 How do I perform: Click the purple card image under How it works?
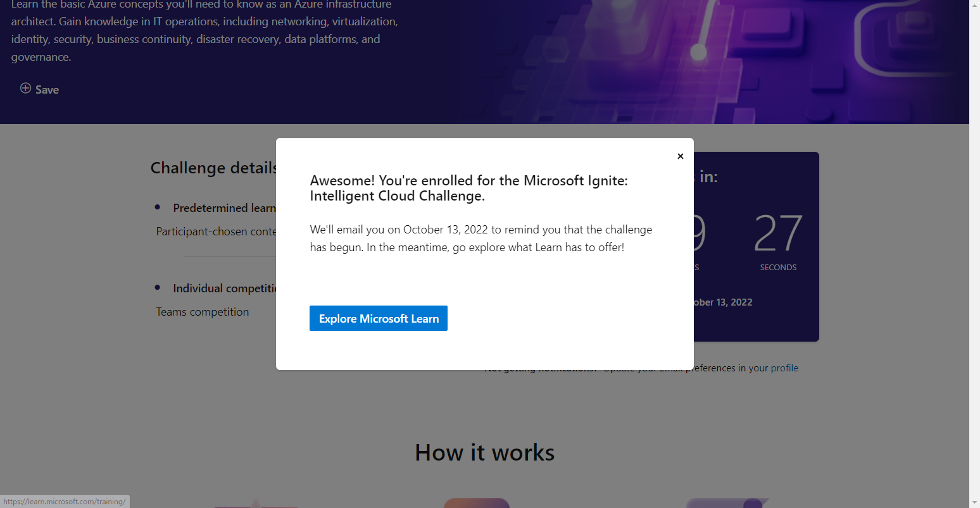tap(727, 503)
